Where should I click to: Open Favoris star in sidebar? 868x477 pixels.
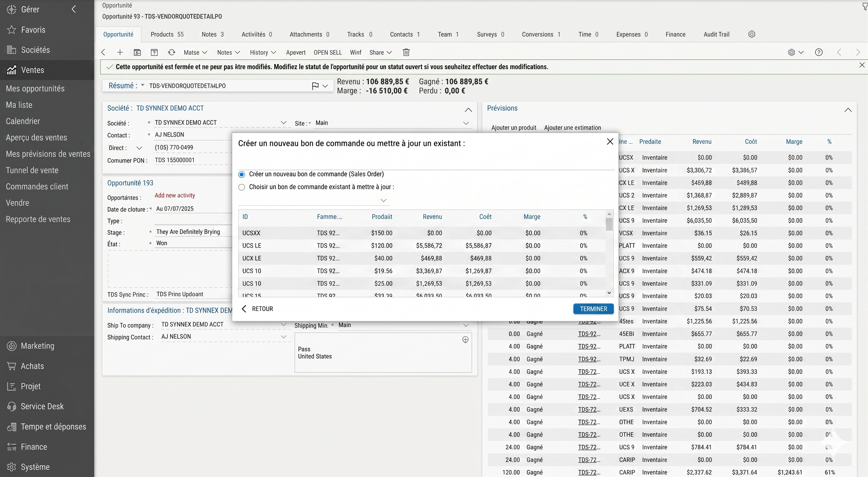point(11,30)
